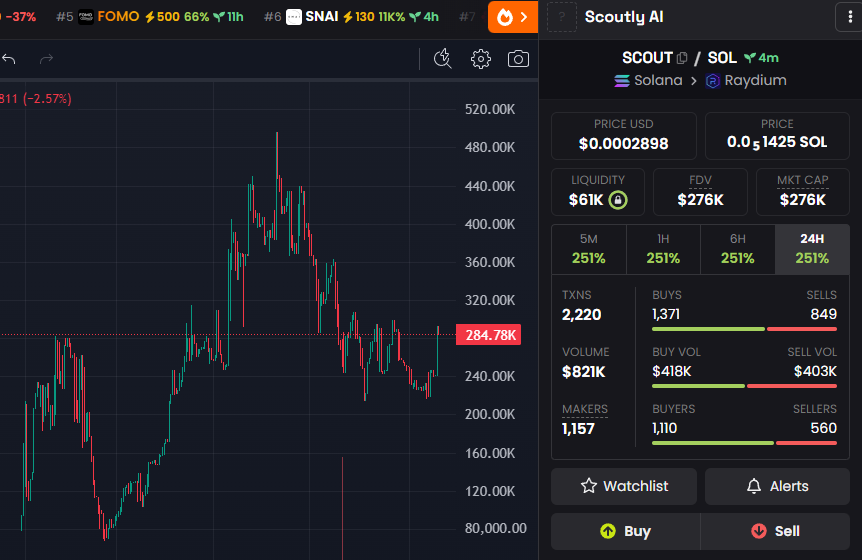Add SCOUT to the Watchlist
The image size is (862, 560).
click(x=624, y=486)
